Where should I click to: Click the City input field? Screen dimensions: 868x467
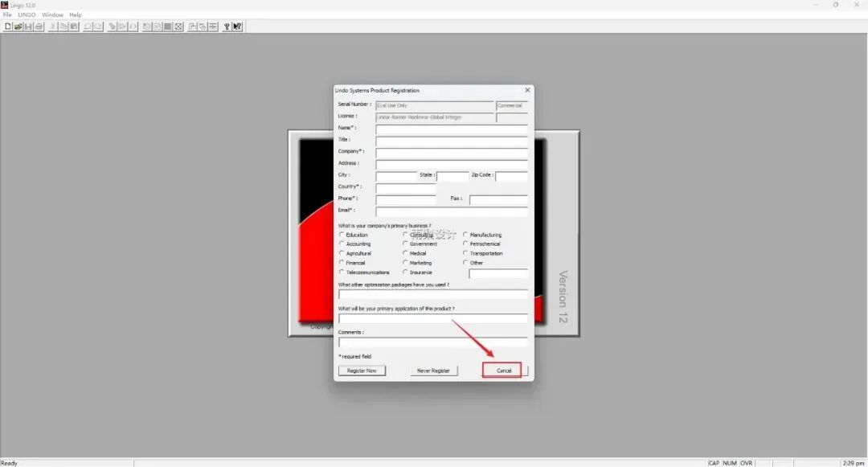coord(396,176)
